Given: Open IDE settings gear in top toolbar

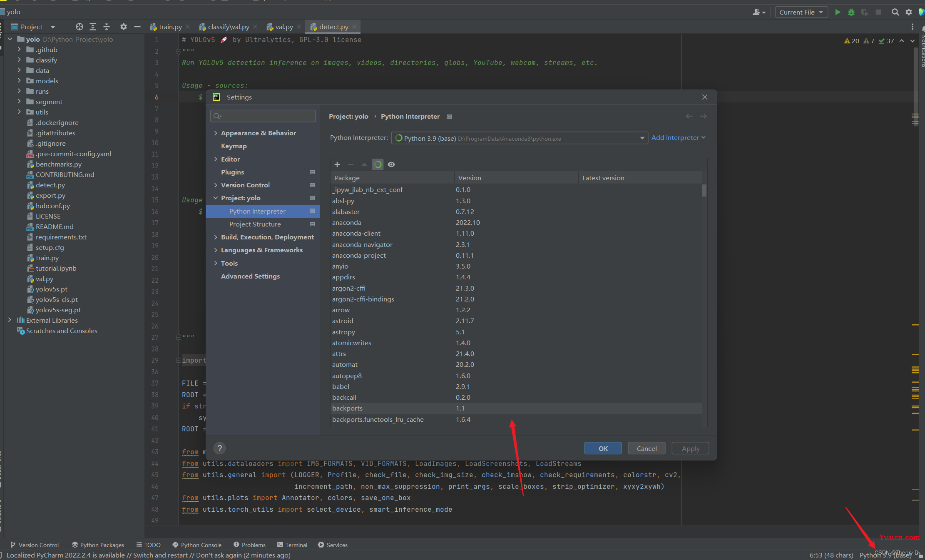Looking at the screenshot, I should tap(909, 12).
